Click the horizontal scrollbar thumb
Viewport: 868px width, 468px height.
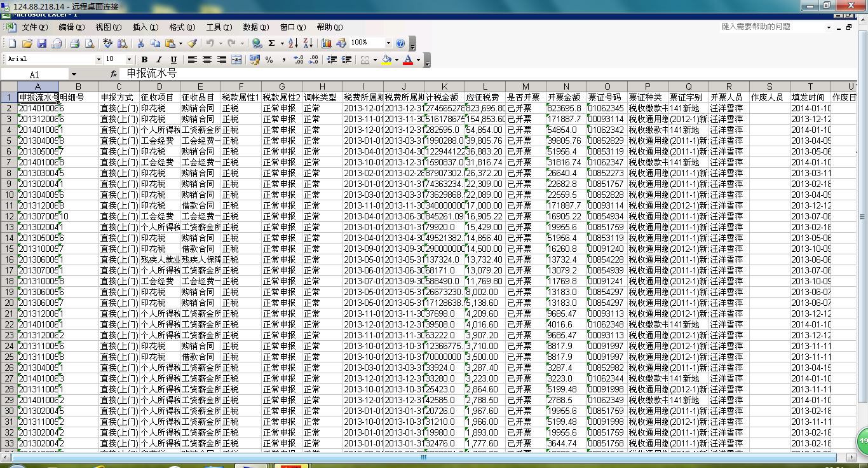pyautogui.click(x=424, y=457)
